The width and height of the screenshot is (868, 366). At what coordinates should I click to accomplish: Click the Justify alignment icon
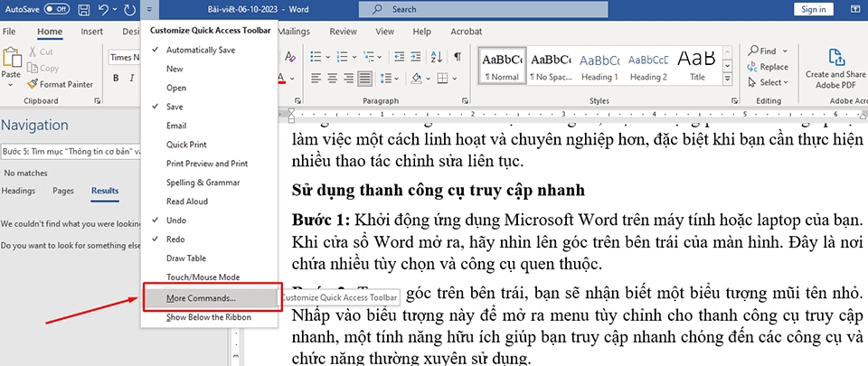coord(364,78)
